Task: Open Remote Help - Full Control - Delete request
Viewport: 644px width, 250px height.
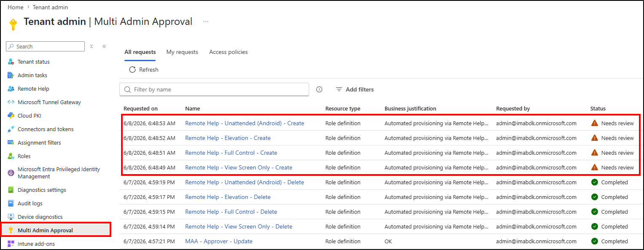Action: [x=231, y=212]
